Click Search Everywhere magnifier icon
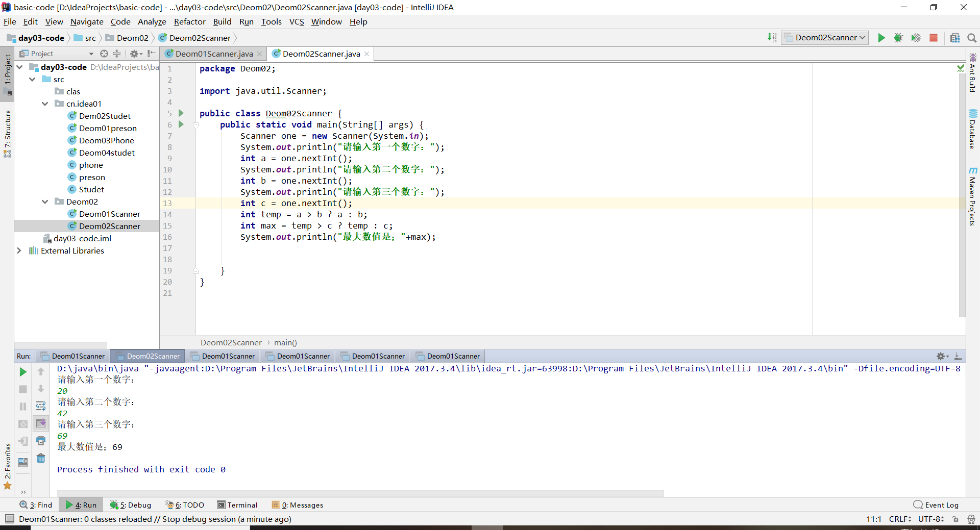 pyautogui.click(x=972, y=38)
